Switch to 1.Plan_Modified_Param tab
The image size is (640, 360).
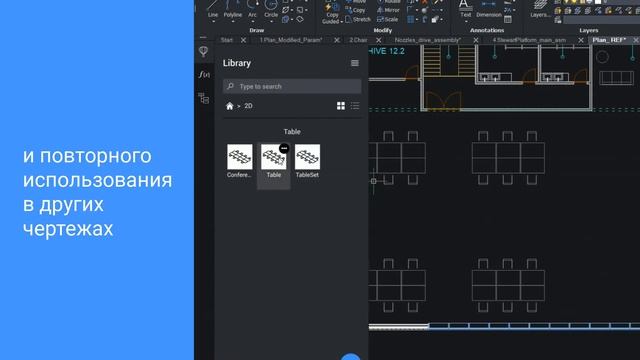(291, 40)
